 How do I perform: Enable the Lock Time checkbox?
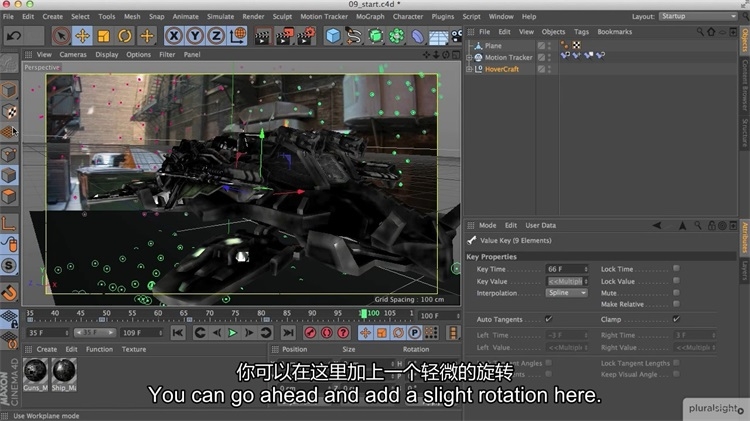[x=676, y=268]
